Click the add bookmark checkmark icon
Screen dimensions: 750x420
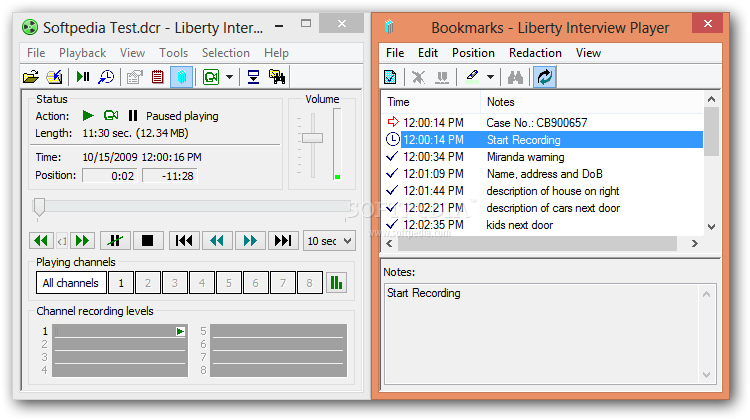(390, 77)
